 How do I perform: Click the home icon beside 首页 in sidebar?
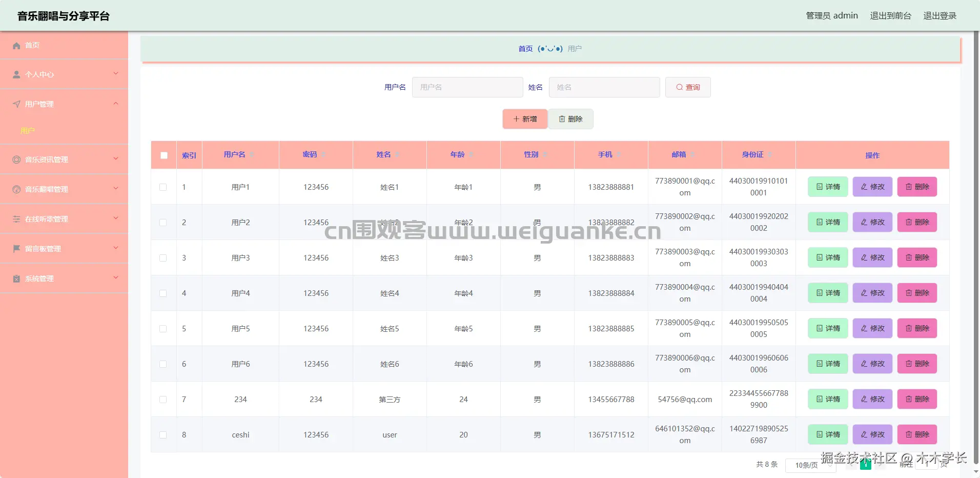pos(16,46)
